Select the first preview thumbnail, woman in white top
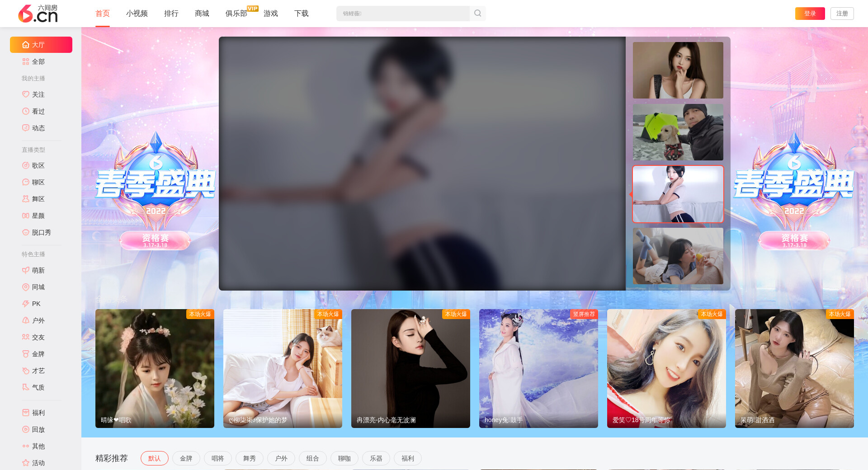Image resolution: width=868 pixels, height=470 pixels. [678, 70]
